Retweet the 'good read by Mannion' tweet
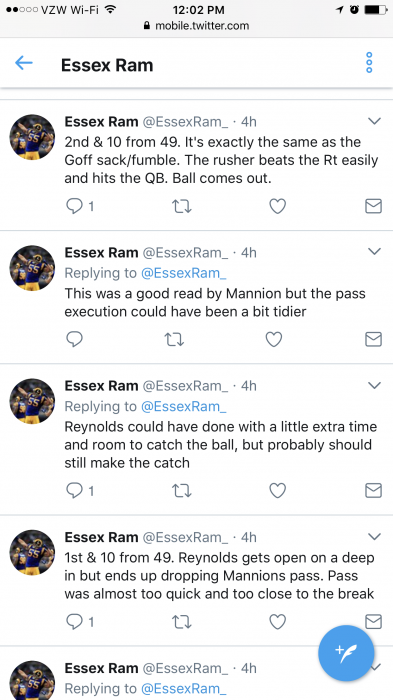Image resolution: width=393 pixels, height=700 pixels. (174, 339)
